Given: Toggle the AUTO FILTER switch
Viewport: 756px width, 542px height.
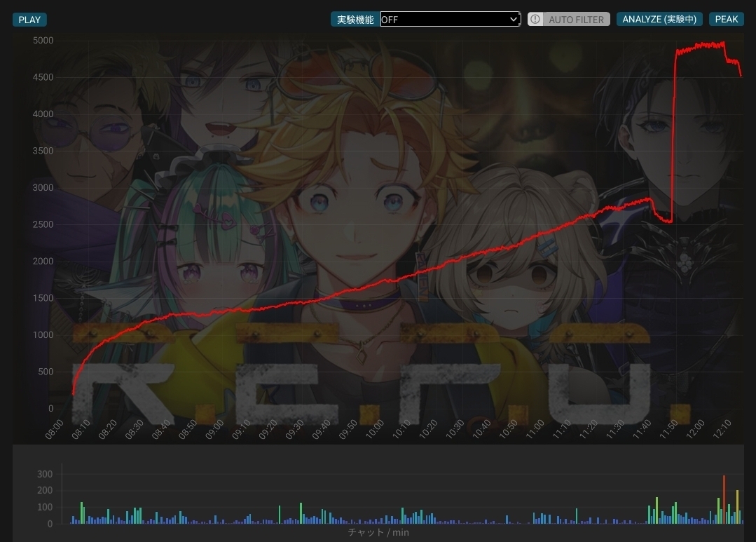Looking at the screenshot, I should click(x=568, y=20).
